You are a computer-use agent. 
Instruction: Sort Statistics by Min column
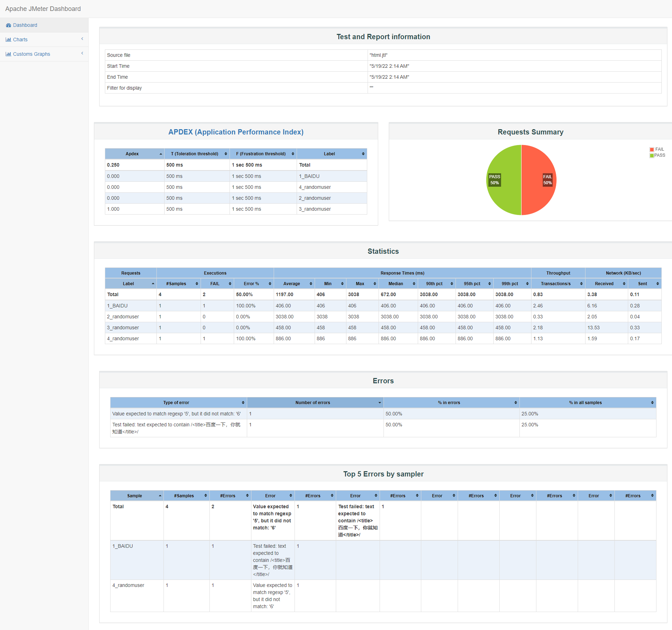(x=330, y=284)
